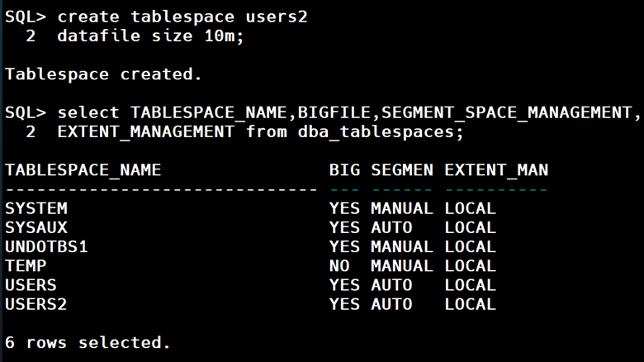
Task: Click the TABLESPACE_NAME column header
Action: coord(83,170)
